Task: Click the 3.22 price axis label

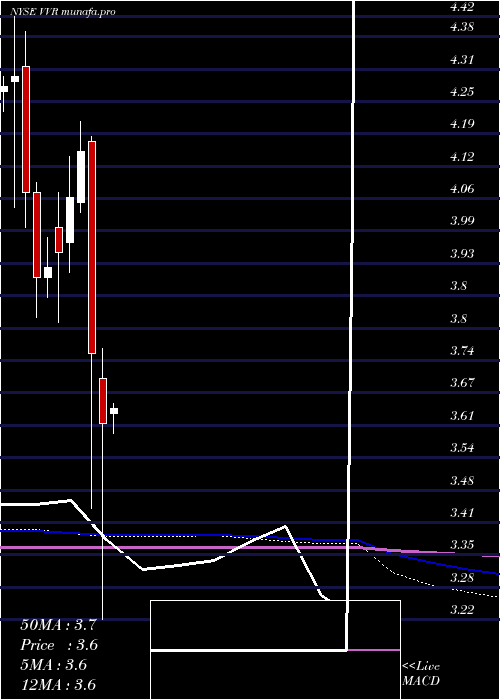Action: [x=462, y=610]
